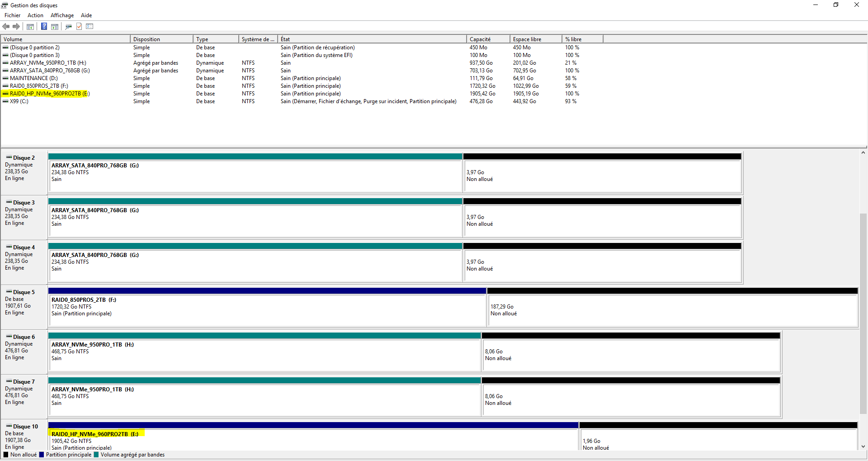Click the MAINTENANCE (D:) volume icon

pos(5,78)
